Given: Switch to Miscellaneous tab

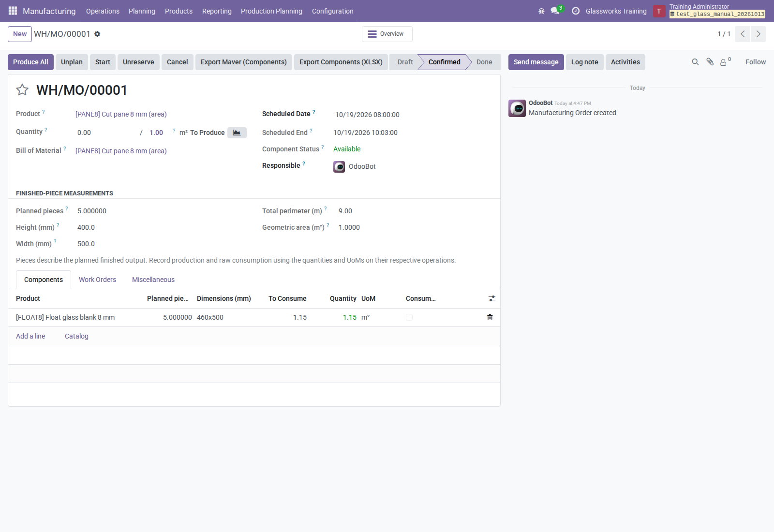Looking at the screenshot, I should (153, 280).
